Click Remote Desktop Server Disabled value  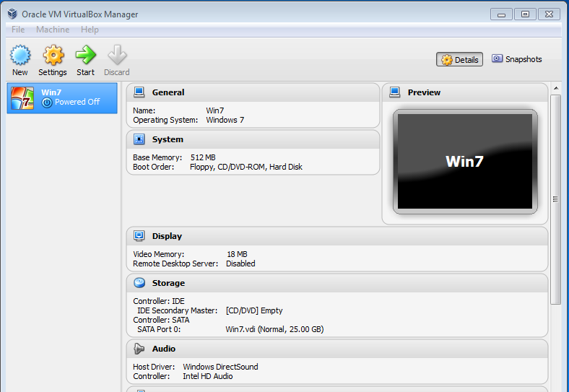point(240,264)
